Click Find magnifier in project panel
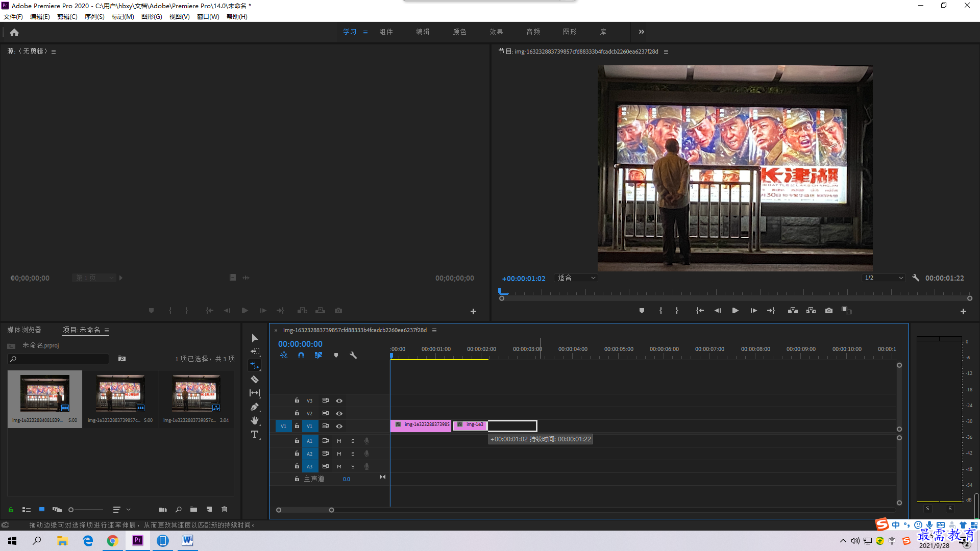The image size is (980, 551). pyautogui.click(x=178, y=510)
